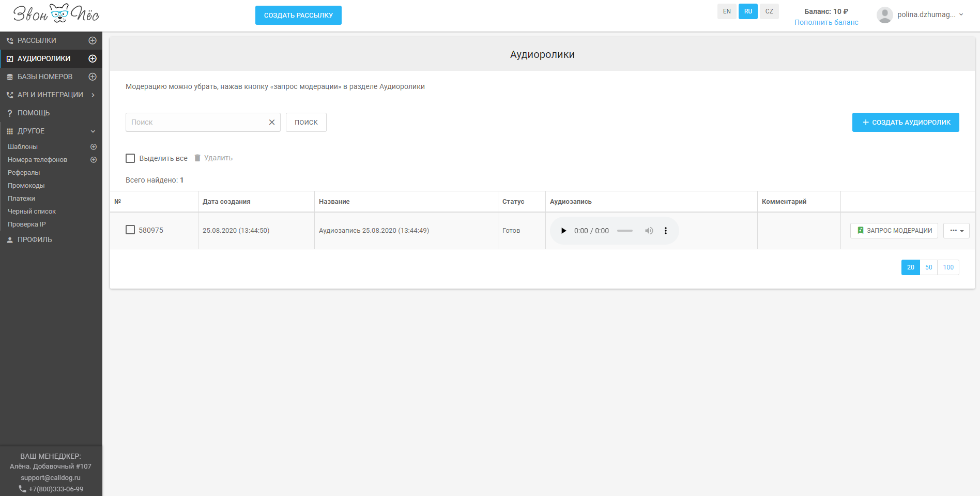Switch language to RU
The width and height of the screenshot is (980, 496).
coord(748,11)
